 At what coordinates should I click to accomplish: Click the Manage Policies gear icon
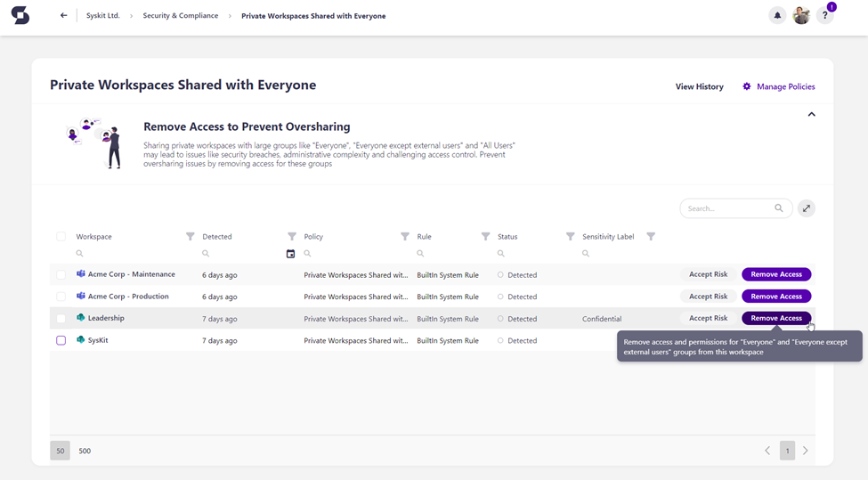[x=747, y=86]
